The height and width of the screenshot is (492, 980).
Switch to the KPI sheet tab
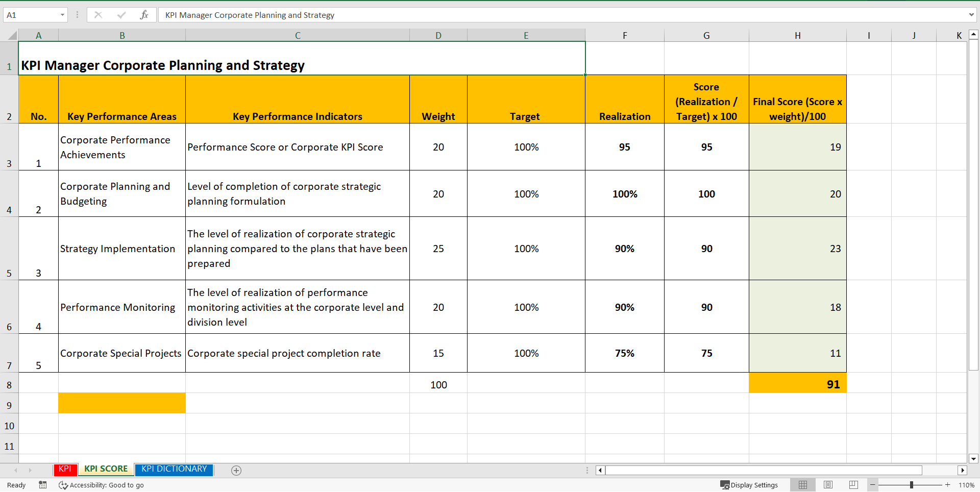coord(65,469)
